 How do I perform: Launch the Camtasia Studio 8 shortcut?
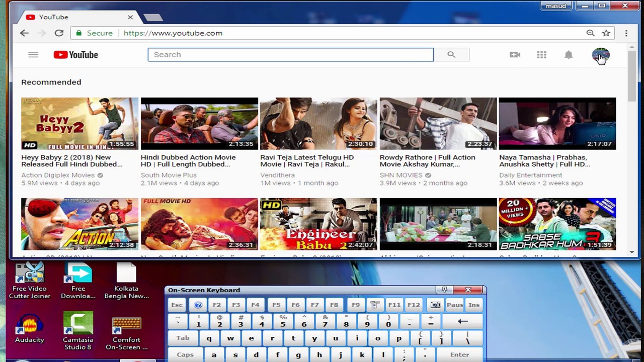(x=78, y=331)
